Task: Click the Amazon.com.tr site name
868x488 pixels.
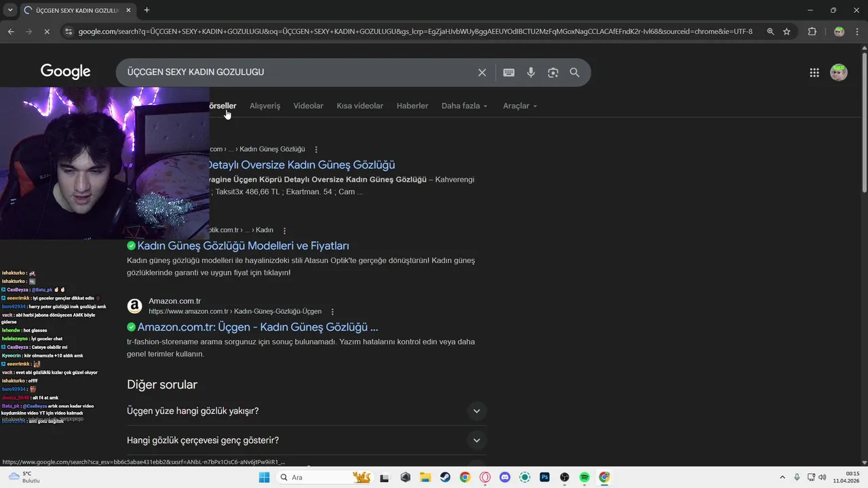Action: click(x=175, y=301)
